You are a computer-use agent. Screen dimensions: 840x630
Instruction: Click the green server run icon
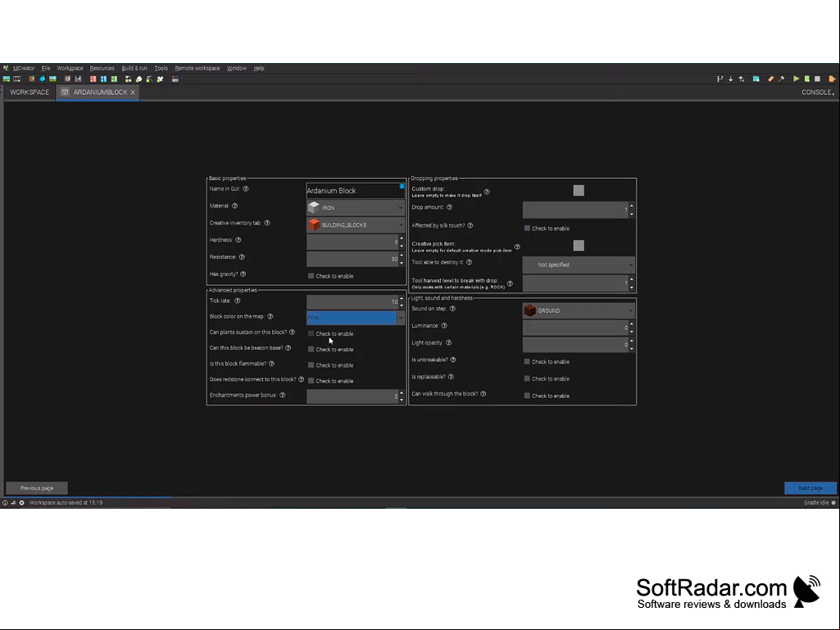click(806, 79)
